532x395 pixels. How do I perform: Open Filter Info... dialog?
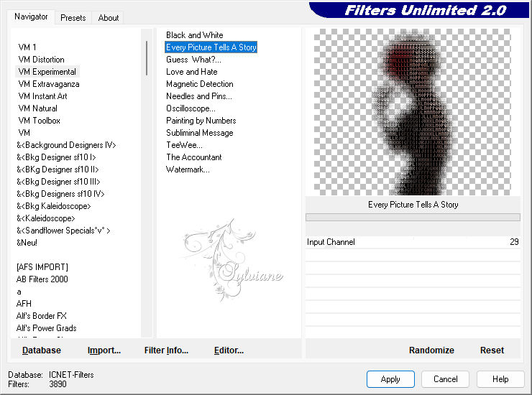point(166,350)
